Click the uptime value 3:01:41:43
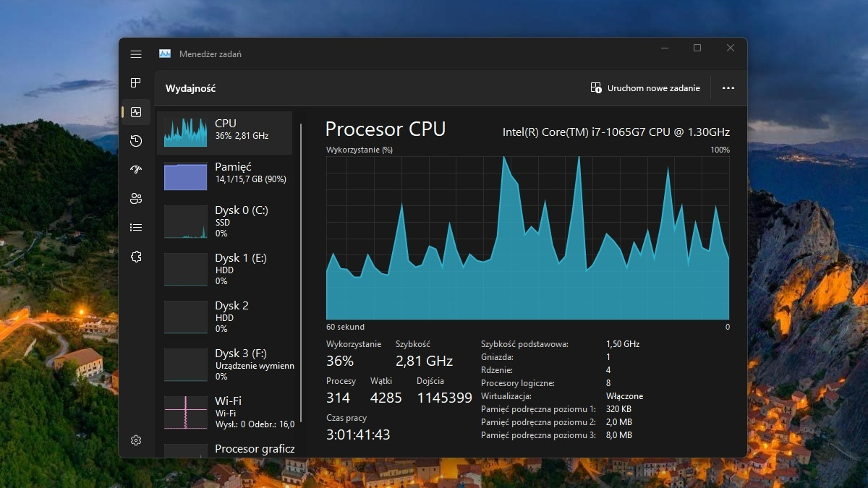 click(358, 435)
